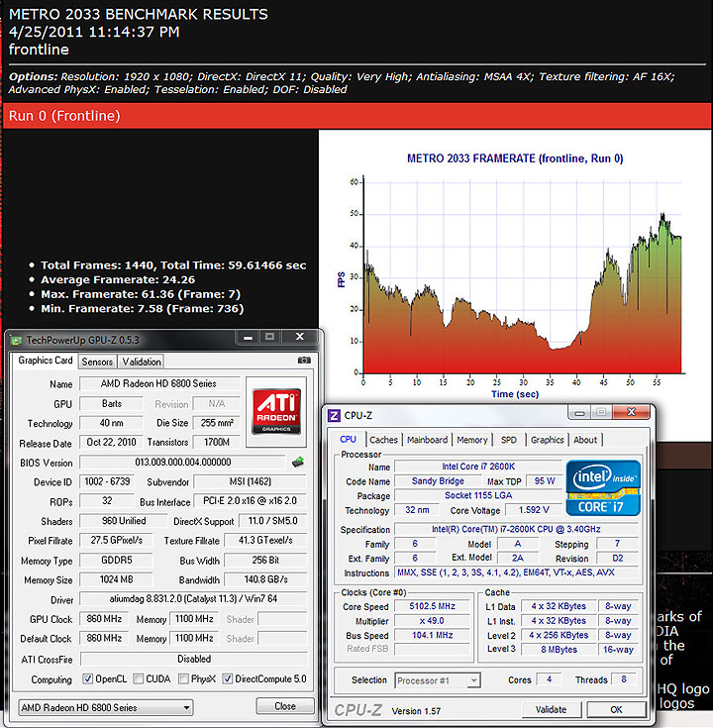Click the Threads value 8
713x728 pixels.
point(624,679)
